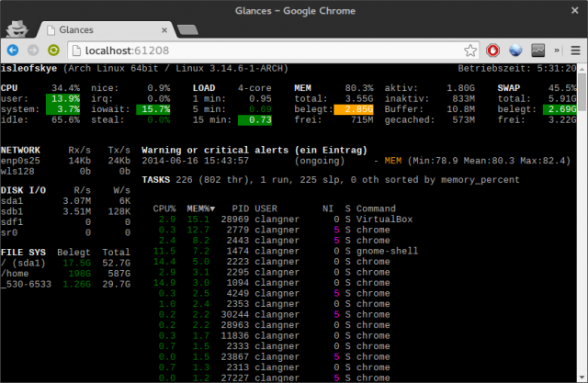Image resolution: width=588 pixels, height=383 pixels.
Task: Click the orange MEM belegt 2.85G value
Action: pos(353,107)
